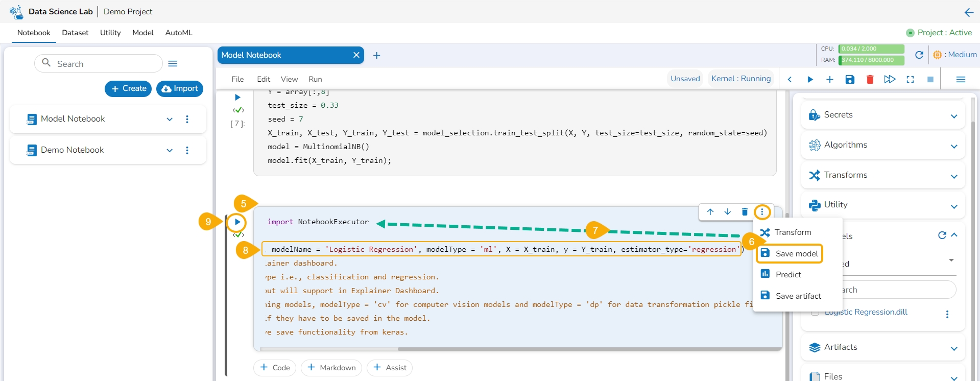
Task: Click the run all cells fast-forward icon
Action: pos(890,79)
